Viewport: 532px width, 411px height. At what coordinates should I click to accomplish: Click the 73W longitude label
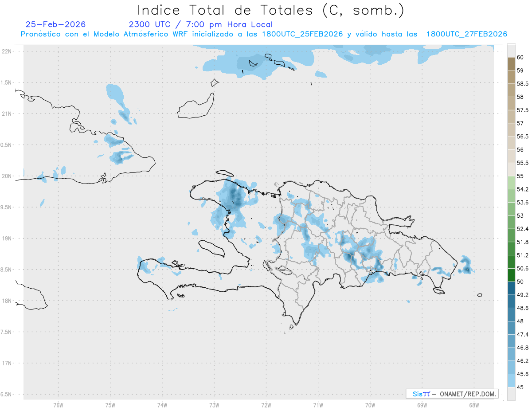click(x=214, y=405)
